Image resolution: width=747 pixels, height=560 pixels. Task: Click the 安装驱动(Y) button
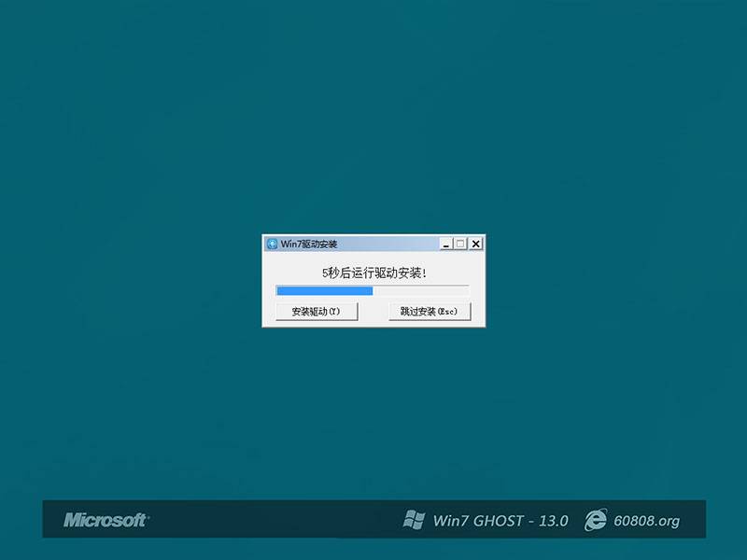[317, 312]
